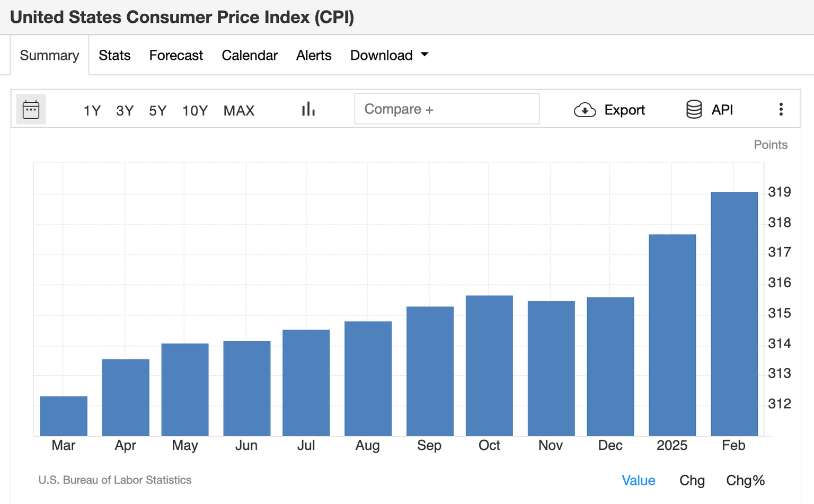814x504 pixels.
Task: Select the tall Feb 2025 bar
Action: coord(734,313)
